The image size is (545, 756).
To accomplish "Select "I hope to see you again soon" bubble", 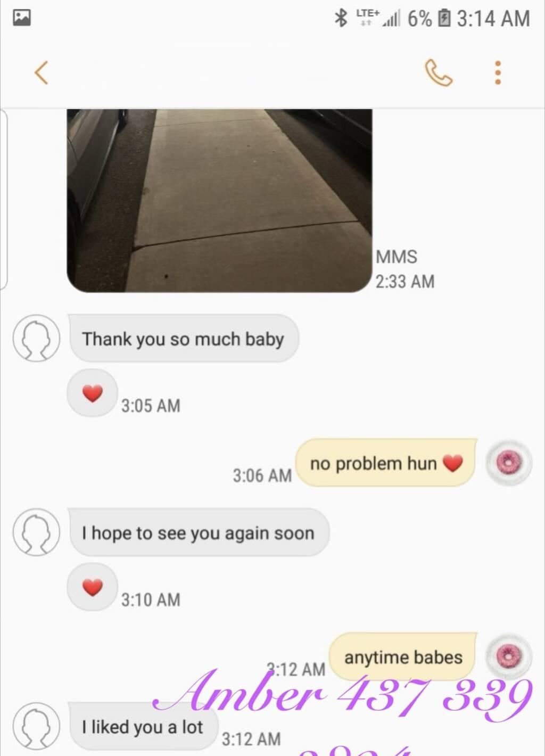I will [x=199, y=532].
